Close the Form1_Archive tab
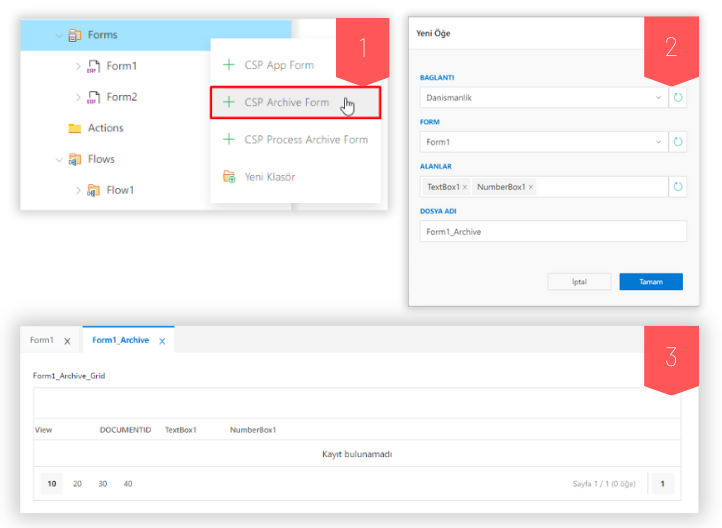The image size is (722, 528). pyautogui.click(x=162, y=341)
